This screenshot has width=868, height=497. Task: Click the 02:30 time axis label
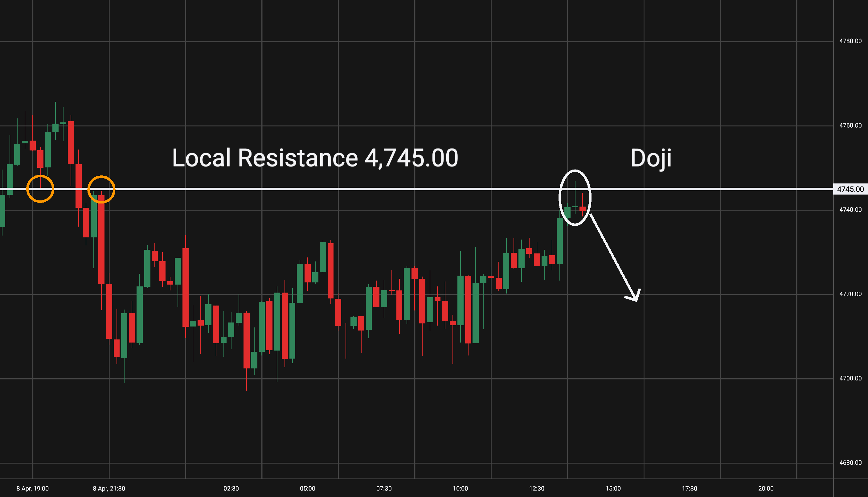pos(231,488)
